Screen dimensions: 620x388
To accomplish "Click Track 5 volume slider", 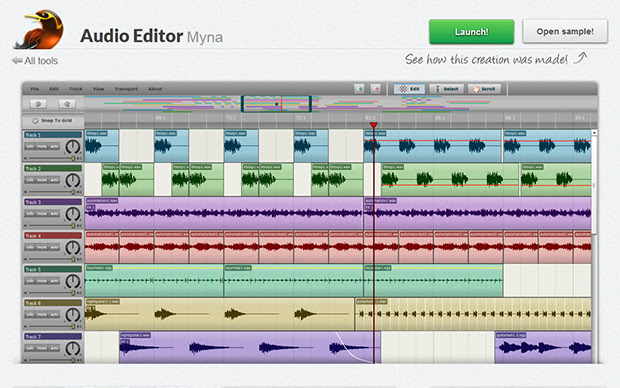I will tap(51, 293).
